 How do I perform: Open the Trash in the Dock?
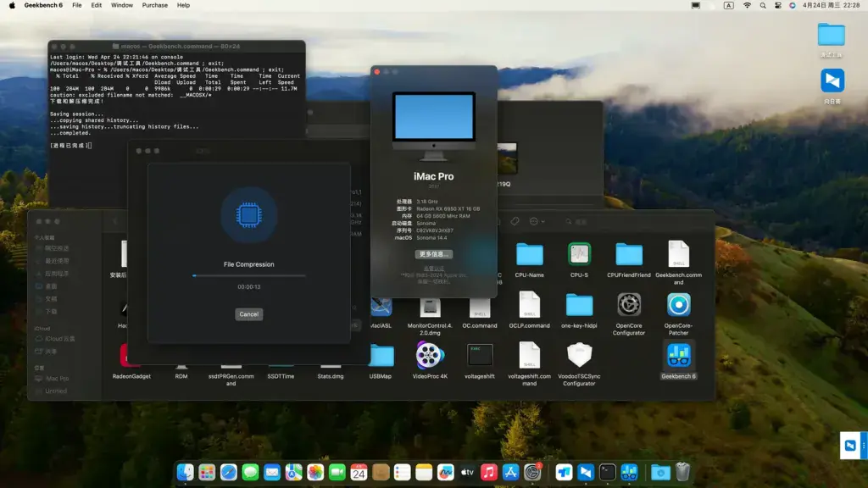682,472
